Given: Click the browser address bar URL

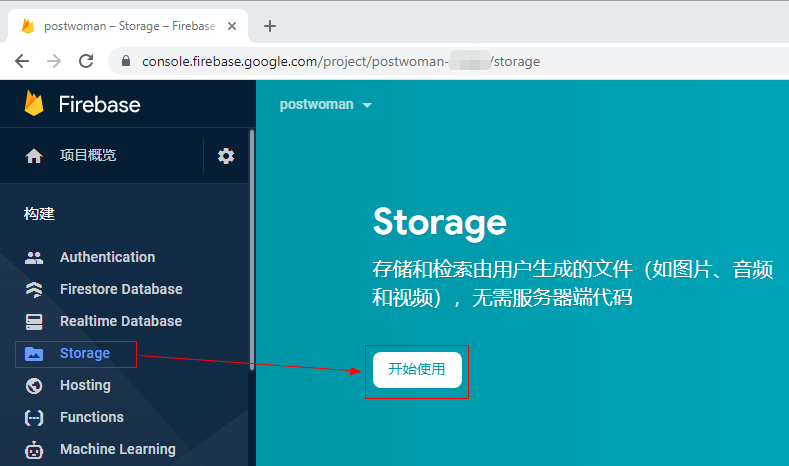Looking at the screenshot, I should tap(340, 61).
